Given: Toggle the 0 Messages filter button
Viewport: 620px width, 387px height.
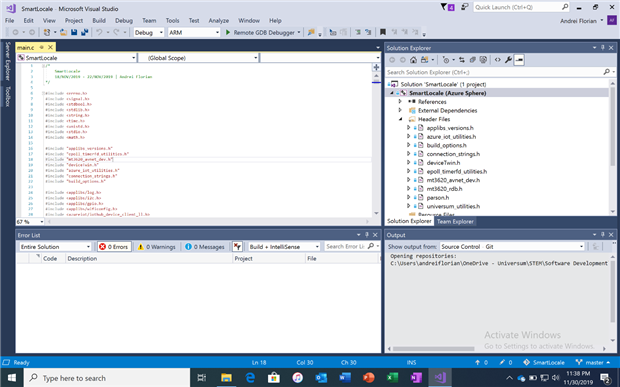Looking at the screenshot, I should (205, 247).
